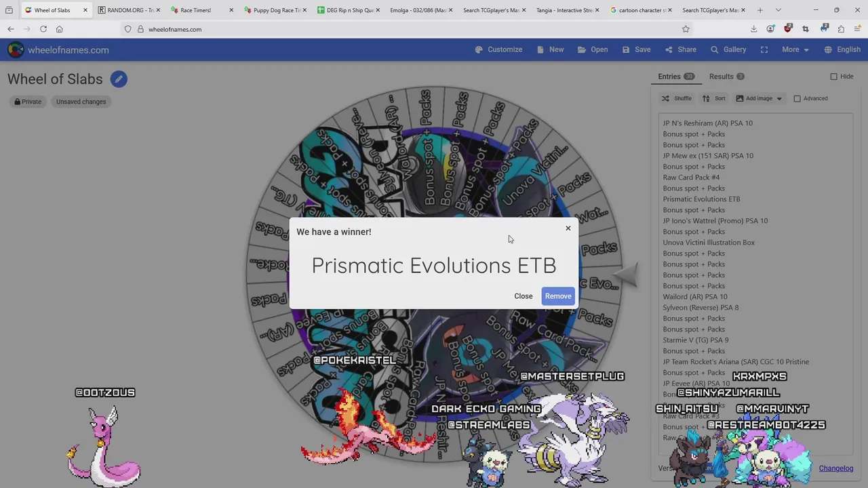Edit wheel title with pencil icon
868x488 pixels.
[x=119, y=79]
